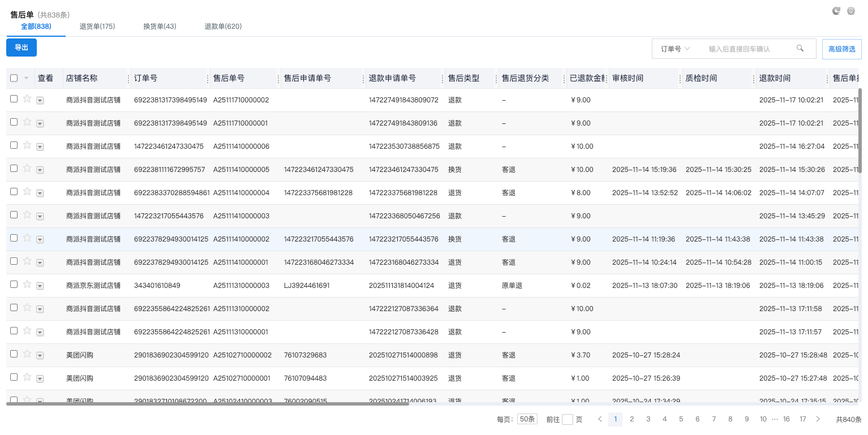Star the row A25111710000002
The image size is (868, 435).
point(27,98)
